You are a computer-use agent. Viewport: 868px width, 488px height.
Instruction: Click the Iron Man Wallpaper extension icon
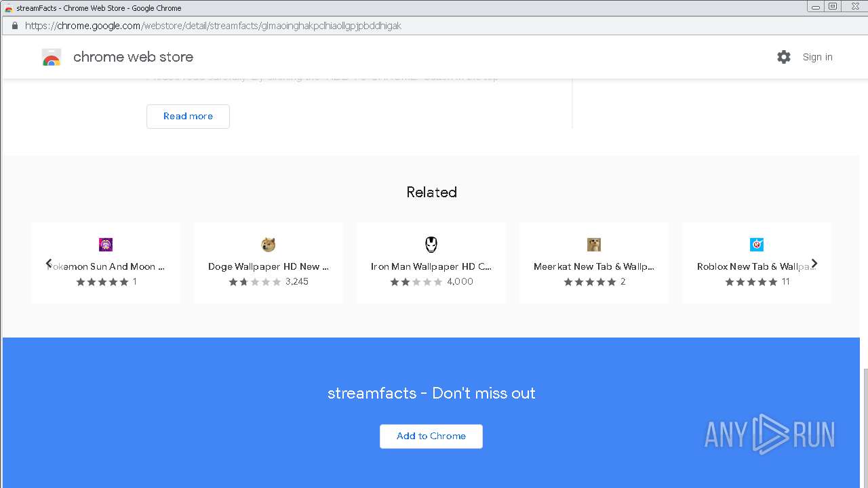pos(431,245)
